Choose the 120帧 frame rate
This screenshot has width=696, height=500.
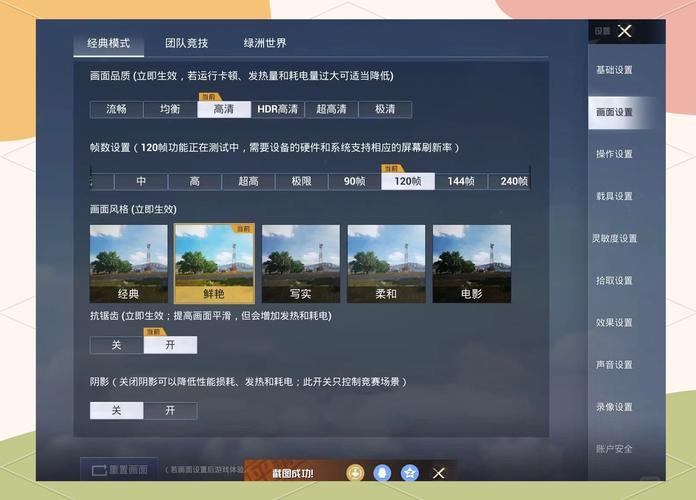[408, 181]
